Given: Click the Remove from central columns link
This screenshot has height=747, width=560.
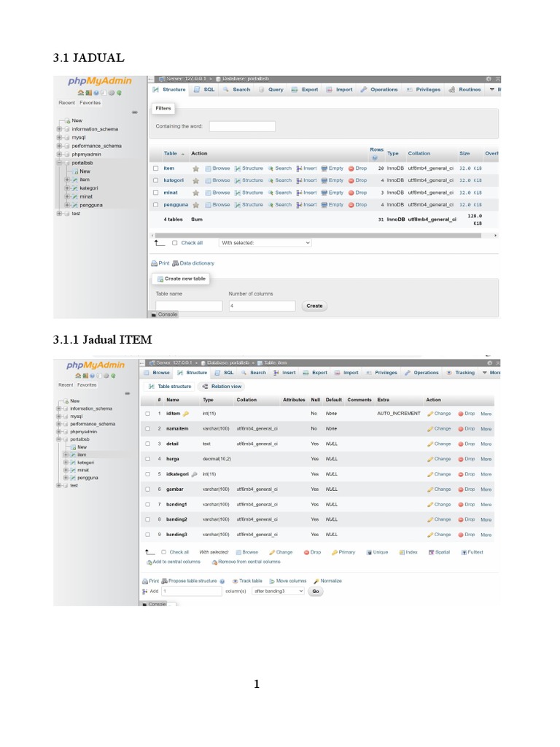Looking at the screenshot, I should tap(246, 562).
